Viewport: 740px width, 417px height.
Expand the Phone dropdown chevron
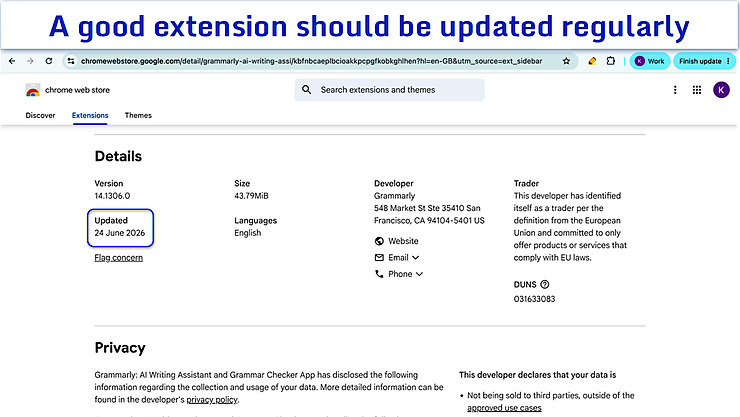419,274
